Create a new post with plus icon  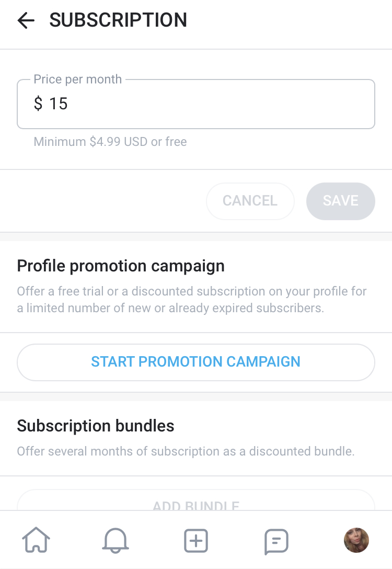pyautogui.click(x=196, y=541)
